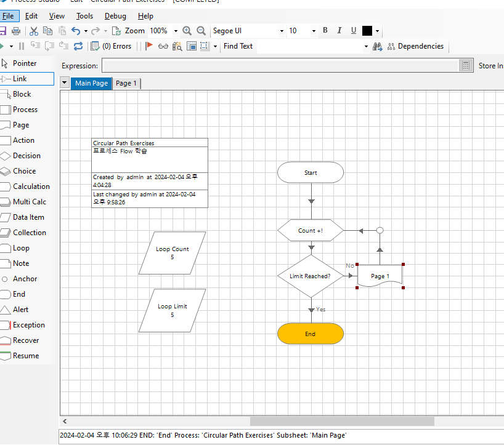The image size is (504, 445).
Task: Select the Decision stage tool
Action: coord(26,156)
